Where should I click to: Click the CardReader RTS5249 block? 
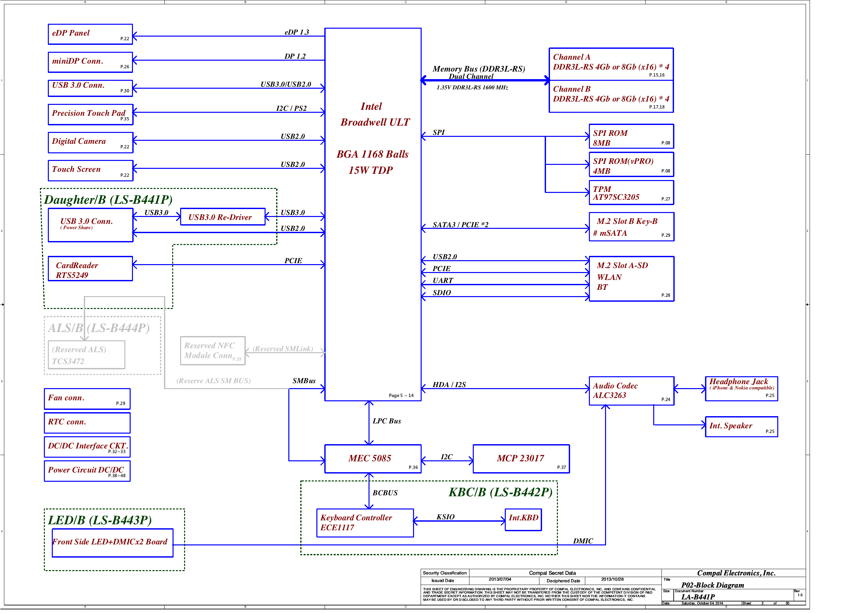coord(90,269)
